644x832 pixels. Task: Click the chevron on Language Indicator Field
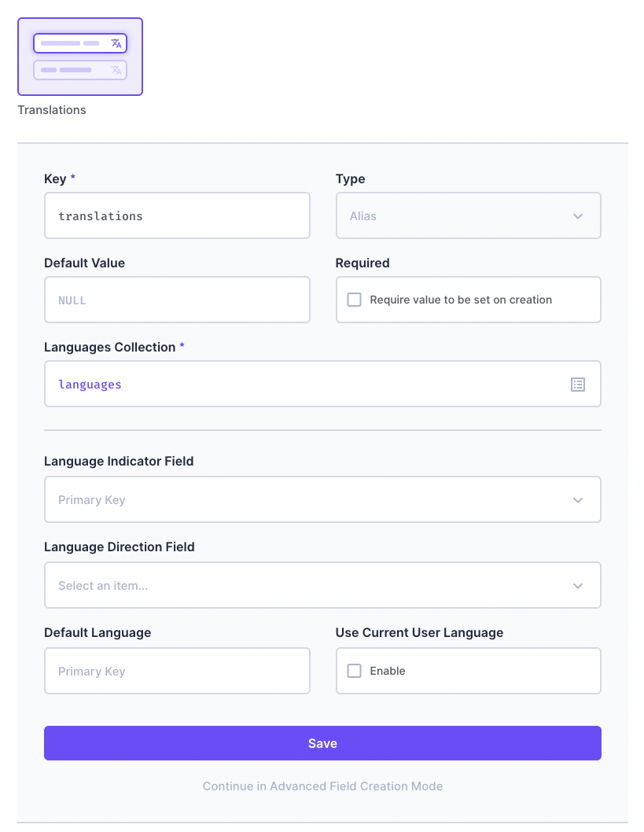pyautogui.click(x=578, y=499)
